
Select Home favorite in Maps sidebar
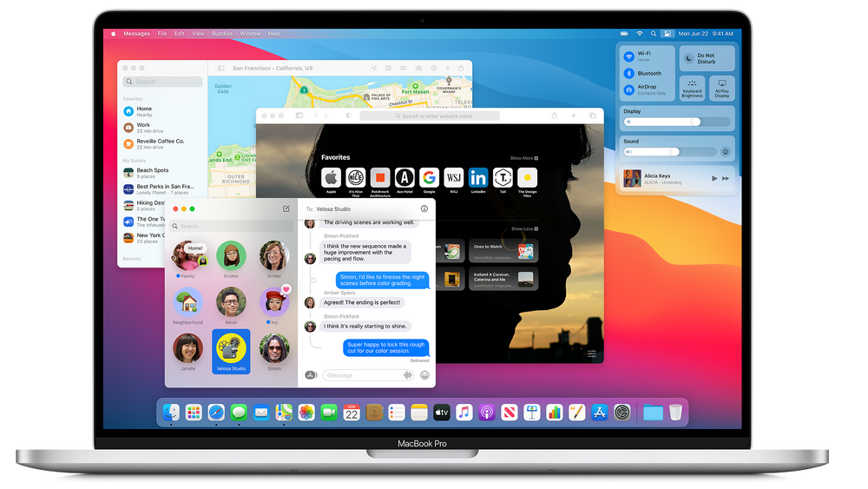pos(163,111)
